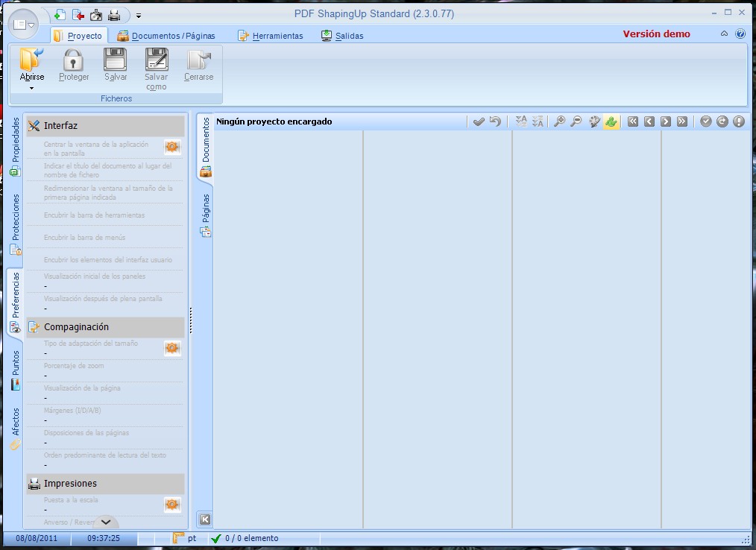Click the round gray checkmark icon
The width and height of the screenshot is (756, 550).
tap(706, 121)
